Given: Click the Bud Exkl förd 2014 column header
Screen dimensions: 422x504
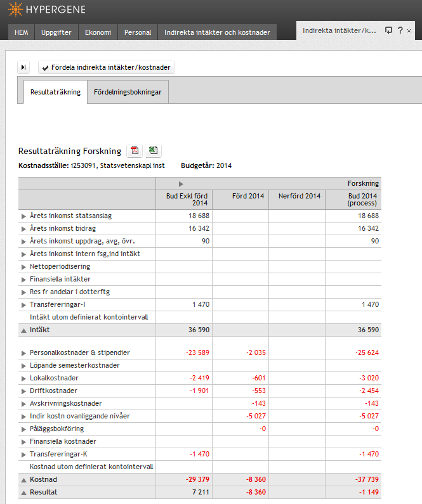Looking at the screenshot, I should [184, 200].
